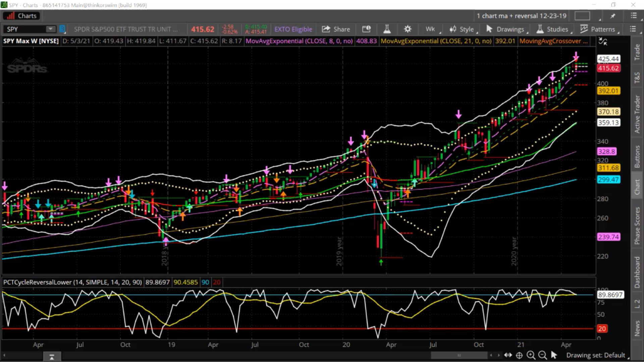Open the Active Trader sidebar tab
Screen dimensions: 644x362
tap(637, 114)
